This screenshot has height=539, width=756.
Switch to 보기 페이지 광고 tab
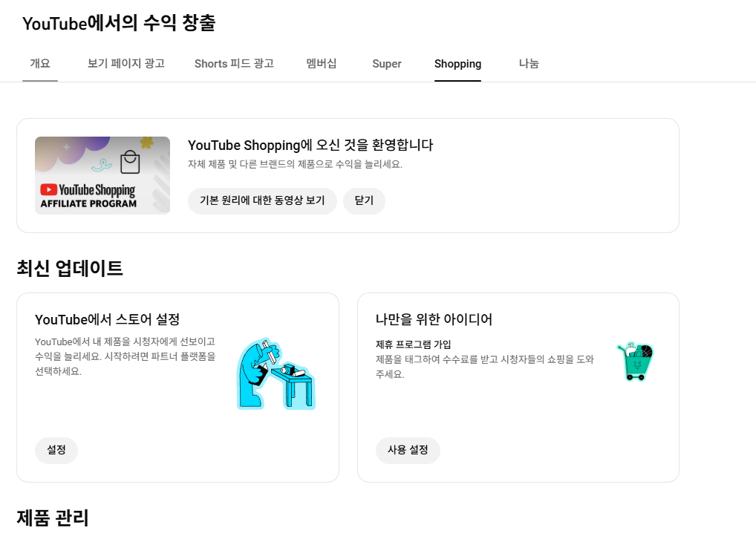point(126,64)
